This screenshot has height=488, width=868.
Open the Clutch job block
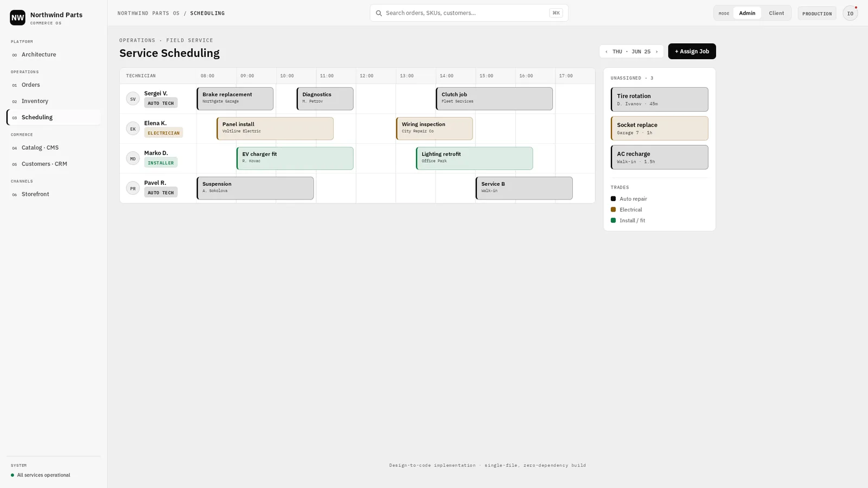coord(494,99)
